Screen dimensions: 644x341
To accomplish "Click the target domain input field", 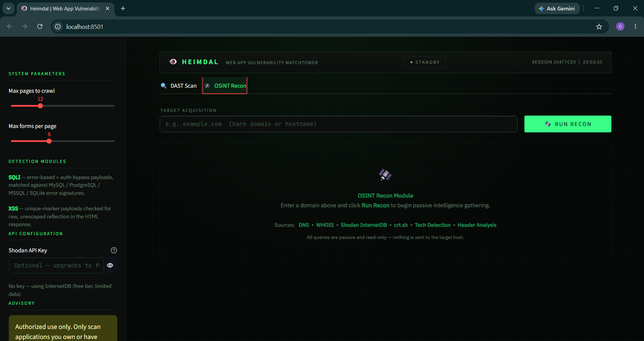I will pos(339,124).
